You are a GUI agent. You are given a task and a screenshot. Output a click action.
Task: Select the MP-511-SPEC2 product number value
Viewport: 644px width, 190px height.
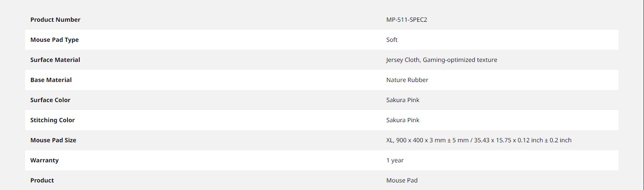[406, 20]
